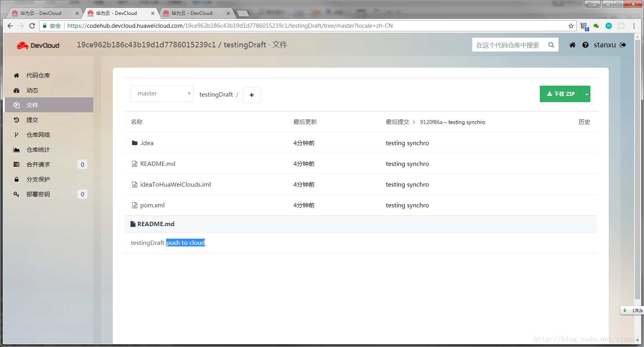Click the branch icon beside 仓库网络
Screen dimensions: 644x347
[x=16, y=135]
